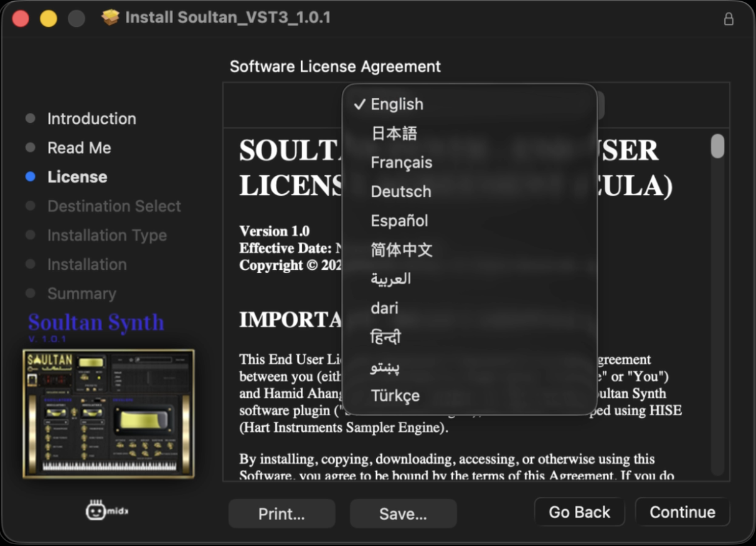Choose پښتو from the language menu

point(470,366)
